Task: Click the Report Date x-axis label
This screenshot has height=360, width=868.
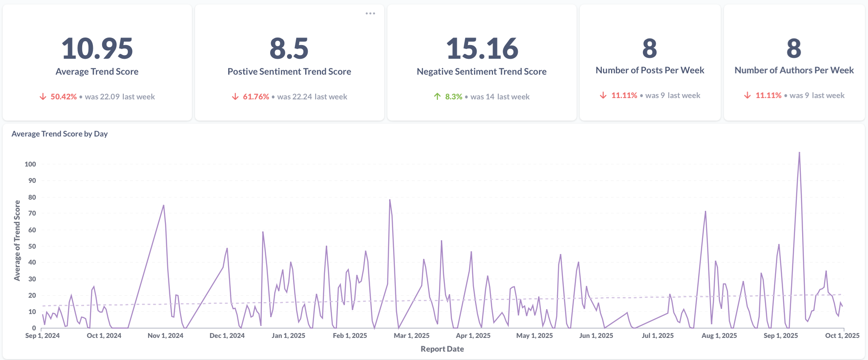Action: (x=442, y=349)
